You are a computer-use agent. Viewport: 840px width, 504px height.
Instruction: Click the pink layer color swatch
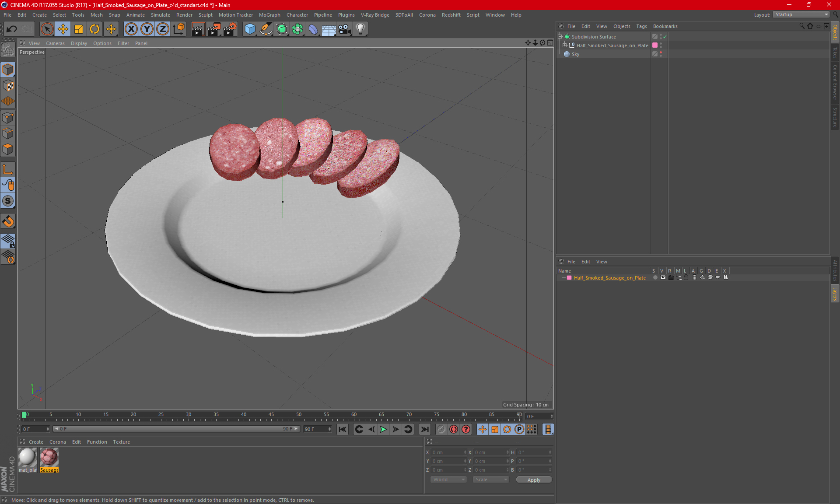point(569,278)
